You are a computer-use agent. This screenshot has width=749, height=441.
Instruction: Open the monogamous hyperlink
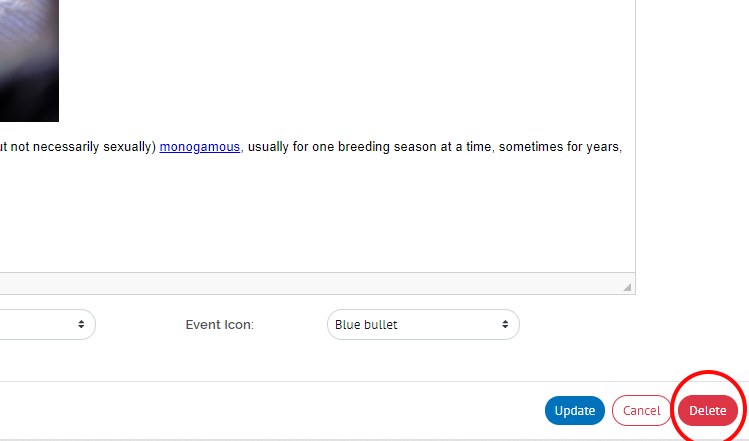[x=200, y=147]
